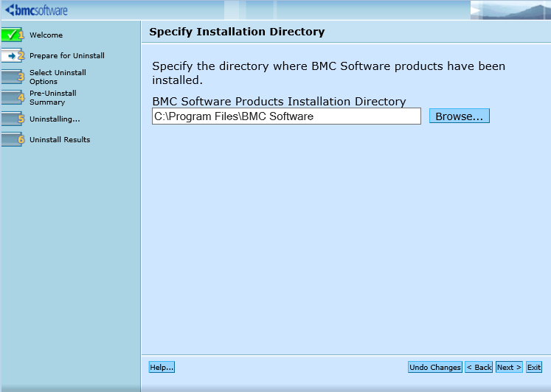The width and height of the screenshot is (551, 392).
Task: Click the green checkmark step 1 icon
Action: pyautogui.click(x=13, y=35)
